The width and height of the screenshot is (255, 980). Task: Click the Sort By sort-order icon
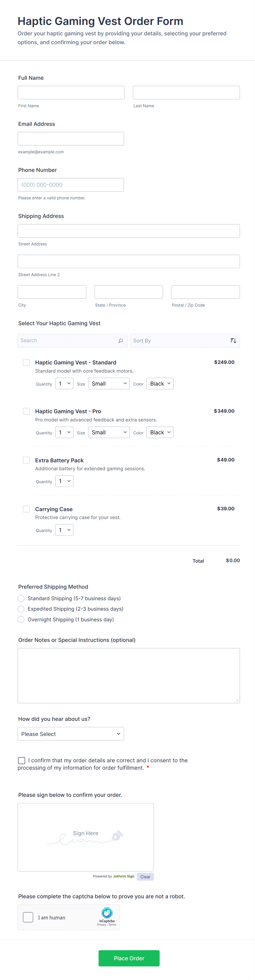[233, 341]
